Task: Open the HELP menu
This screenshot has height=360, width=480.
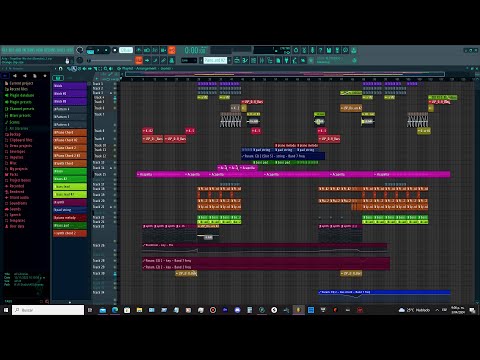Action: pos(69,50)
